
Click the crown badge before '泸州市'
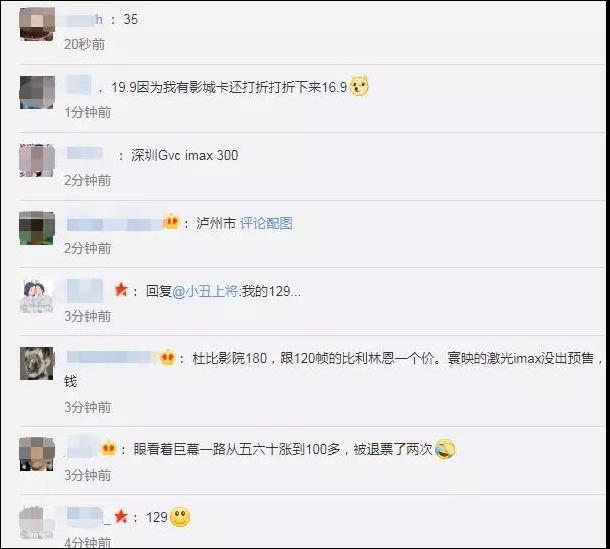click(x=171, y=222)
